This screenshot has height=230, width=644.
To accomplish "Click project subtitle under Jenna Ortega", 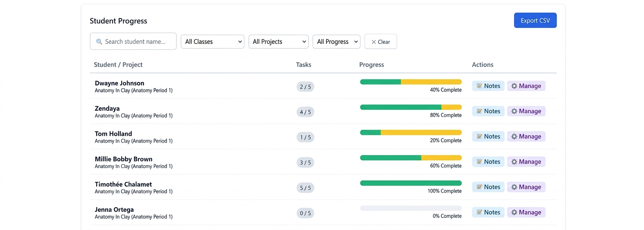I will (134, 217).
